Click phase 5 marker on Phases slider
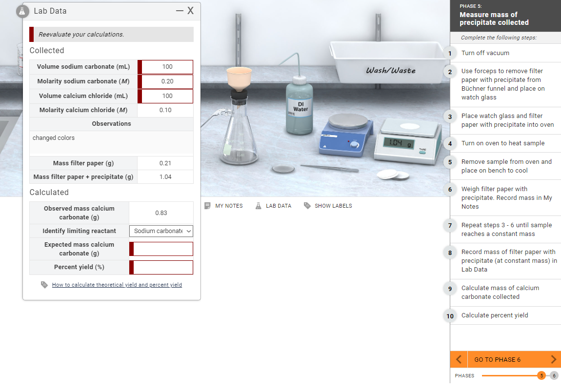 (541, 375)
